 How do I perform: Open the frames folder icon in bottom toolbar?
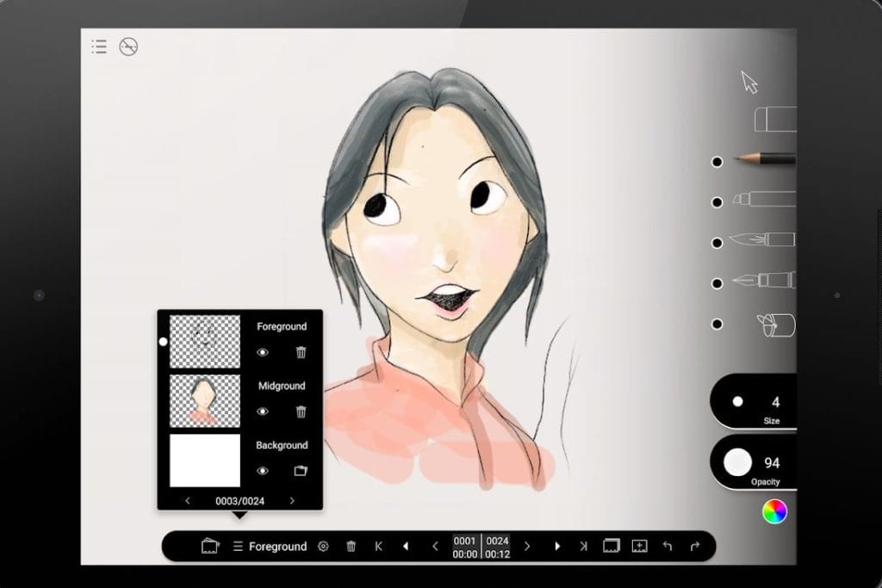[210, 546]
